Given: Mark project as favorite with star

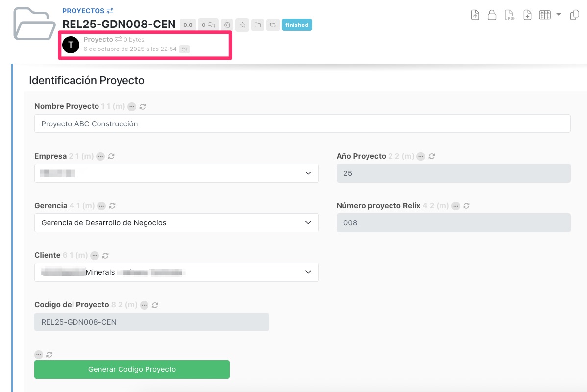Looking at the screenshot, I should pyautogui.click(x=242, y=25).
